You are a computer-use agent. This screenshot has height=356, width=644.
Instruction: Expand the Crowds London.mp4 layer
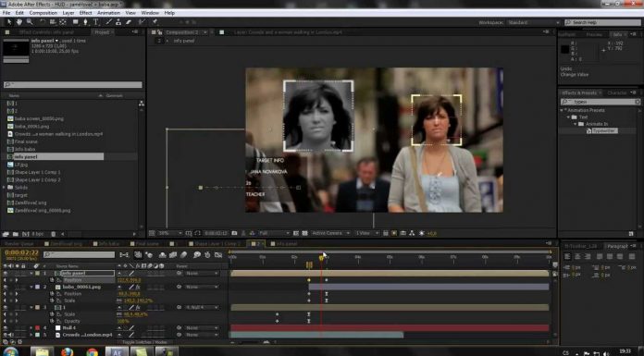(31, 335)
